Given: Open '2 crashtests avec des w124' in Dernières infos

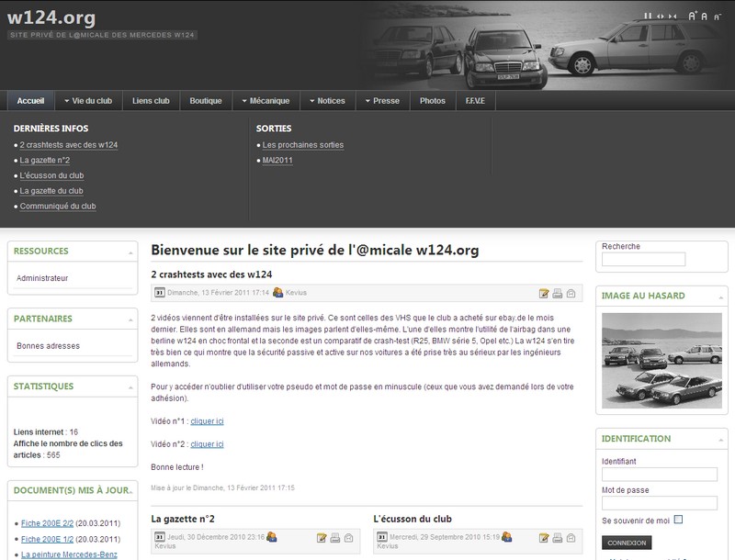Looking at the screenshot, I should [68, 145].
